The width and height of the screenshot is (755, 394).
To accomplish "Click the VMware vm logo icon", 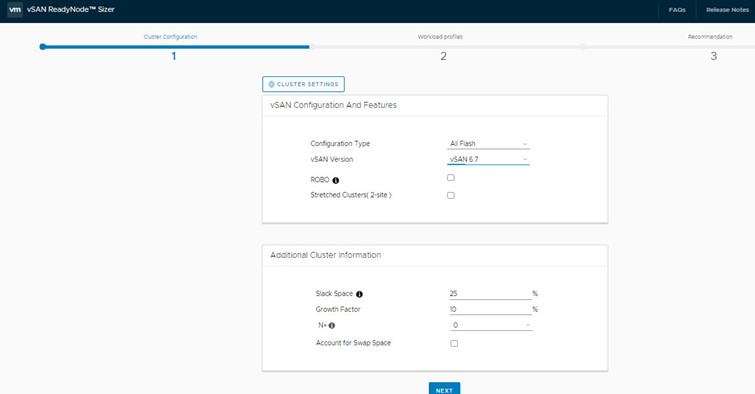I will tap(15, 10).
